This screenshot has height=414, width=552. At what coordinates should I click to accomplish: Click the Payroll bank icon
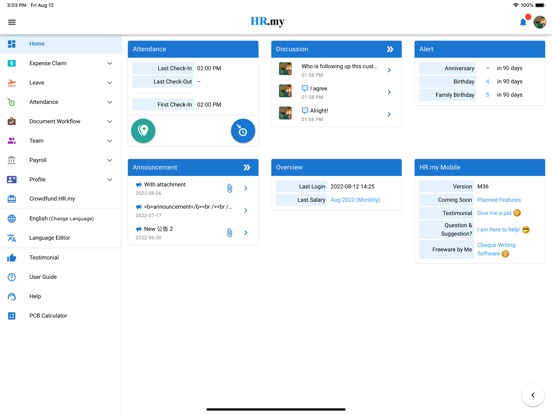(x=12, y=160)
